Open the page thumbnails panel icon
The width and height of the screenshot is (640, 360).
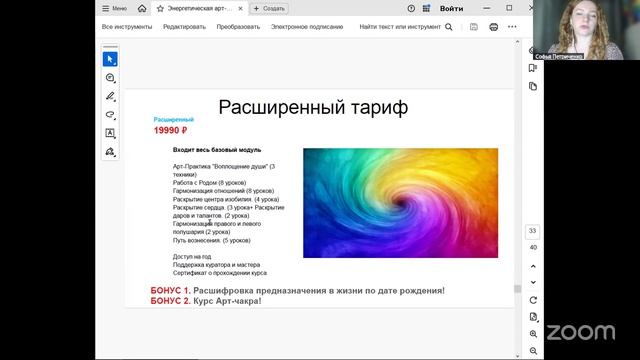tap(533, 86)
